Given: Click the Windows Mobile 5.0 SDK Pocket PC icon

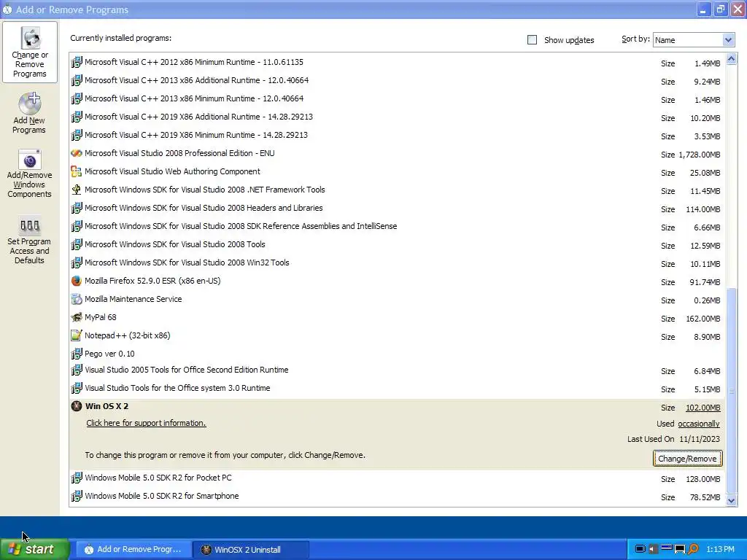Looking at the screenshot, I should click(x=76, y=478).
